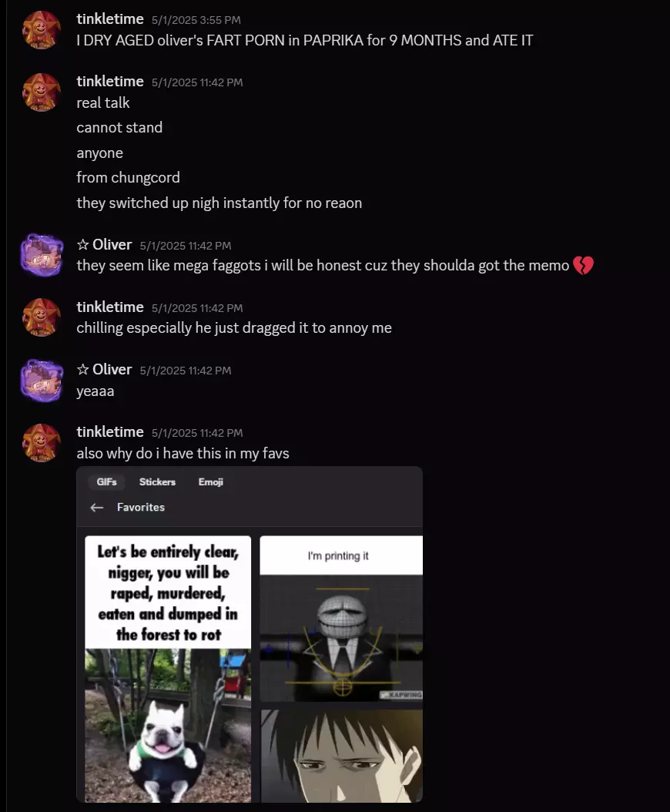Image resolution: width=670 pixels, height=812 pixels.
Task: Open tinkletime's avatar beside the "also why" message
Action: [42, 443]
